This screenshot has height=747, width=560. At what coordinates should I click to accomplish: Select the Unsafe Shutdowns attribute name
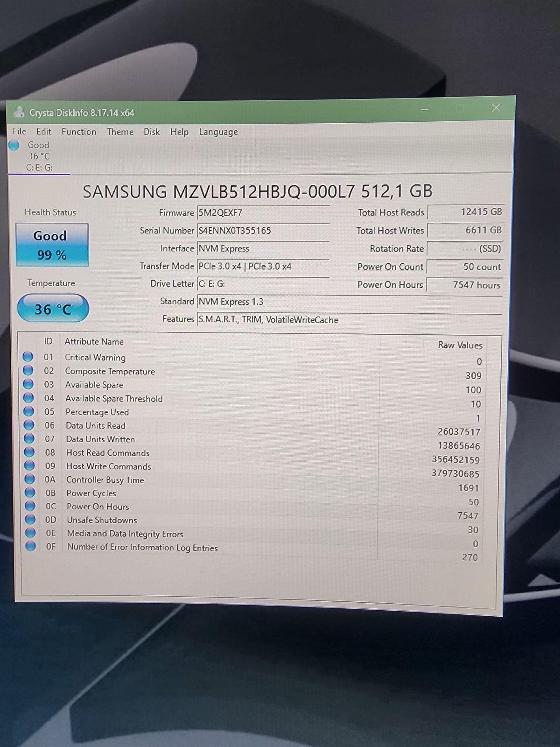pyautogui.click(x=102, y=520)
